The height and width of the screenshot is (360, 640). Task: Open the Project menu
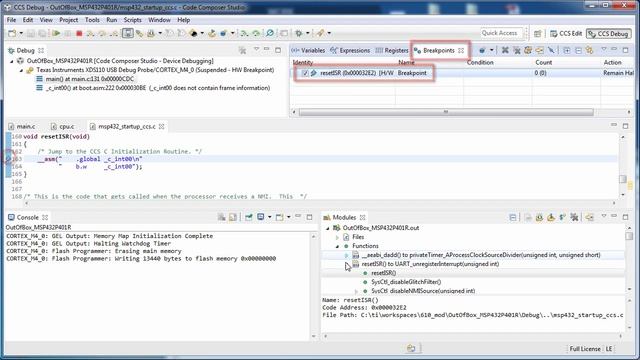[69, 20]
